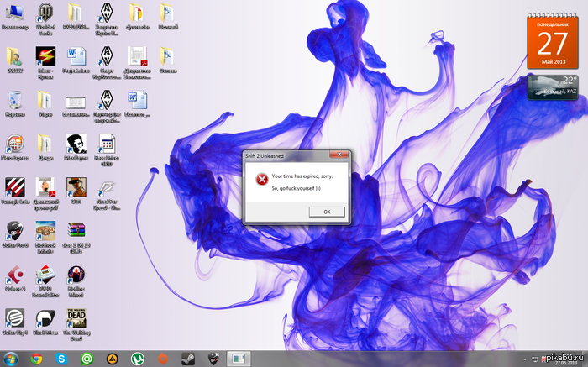Select the Need For Speed shortcut
Image resolution: width=588 pixels, height=367 pixels.
click(x=107, y=194)
